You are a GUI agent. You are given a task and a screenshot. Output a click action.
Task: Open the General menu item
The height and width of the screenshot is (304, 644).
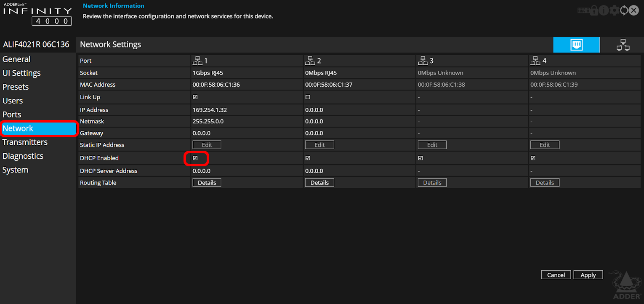pyautogui.click(x=16, y=59)
